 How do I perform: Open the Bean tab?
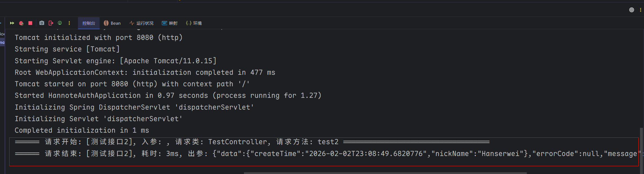[x=112, y=23]
